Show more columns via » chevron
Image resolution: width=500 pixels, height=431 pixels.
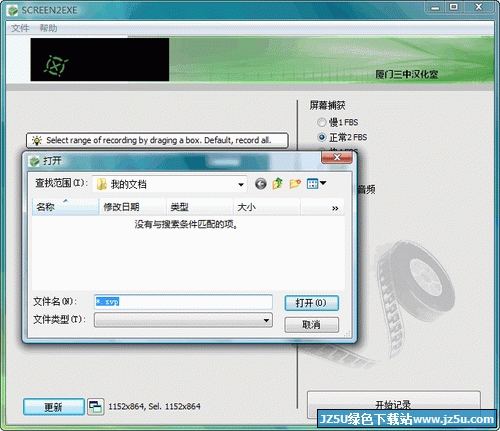point(335,208)
